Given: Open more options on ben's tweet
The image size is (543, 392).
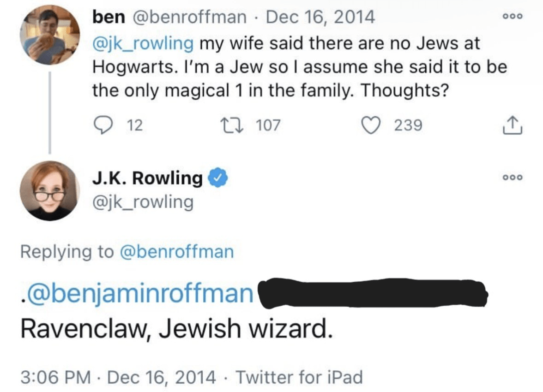Looking at the screenshot, I should click(x=513, y=16).
